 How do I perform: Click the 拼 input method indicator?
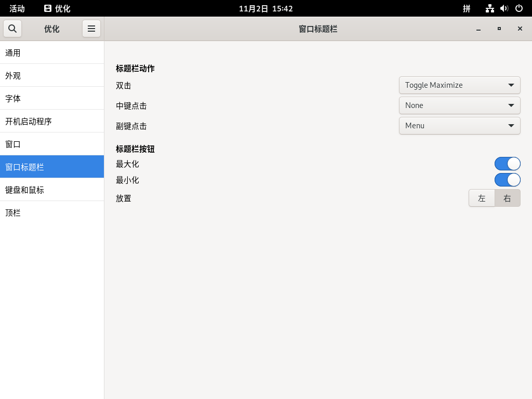[x=467, y=8]
